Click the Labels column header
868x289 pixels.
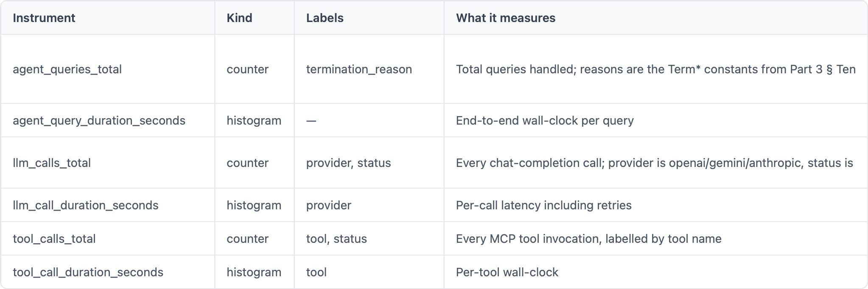click(325, 18)
